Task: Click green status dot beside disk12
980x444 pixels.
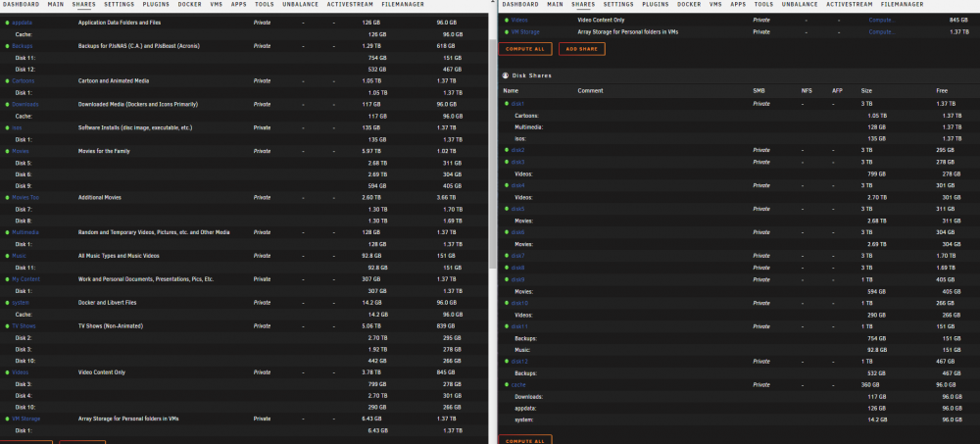Action: (507, 362)
